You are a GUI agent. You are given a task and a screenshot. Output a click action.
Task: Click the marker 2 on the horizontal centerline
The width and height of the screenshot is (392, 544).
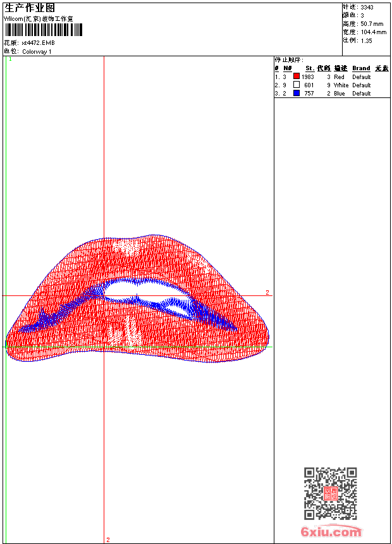pos(267,292)
